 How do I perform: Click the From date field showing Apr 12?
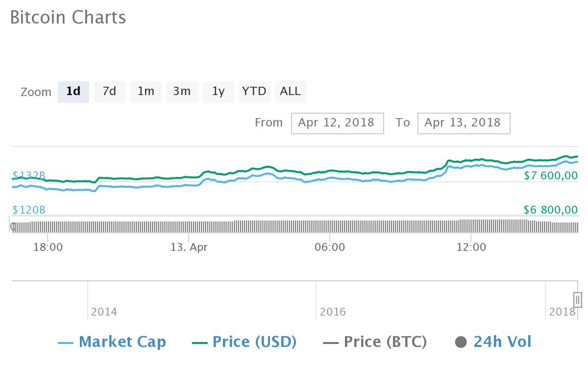(x=337, y=123)
